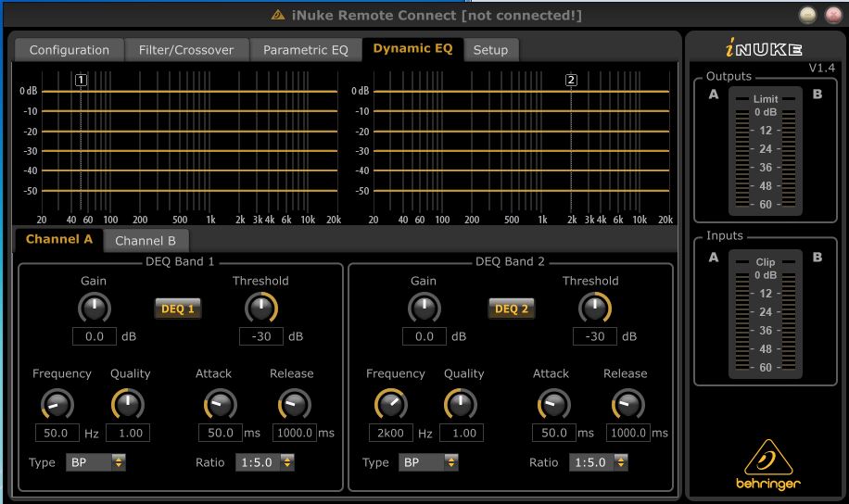Click the DEQ Band 2 Release knob
Viewport: 849px width, 504px height.
627,404
